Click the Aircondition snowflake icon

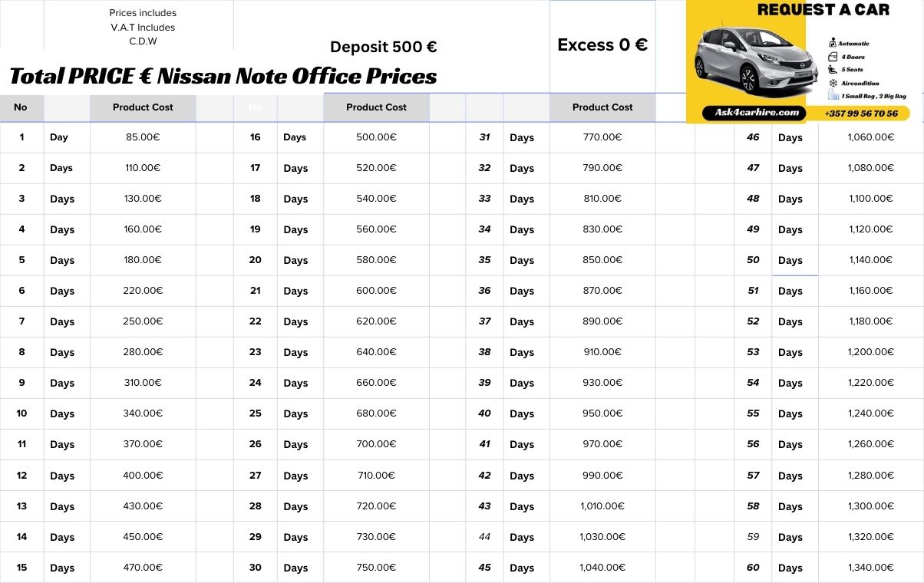point(833,83)
